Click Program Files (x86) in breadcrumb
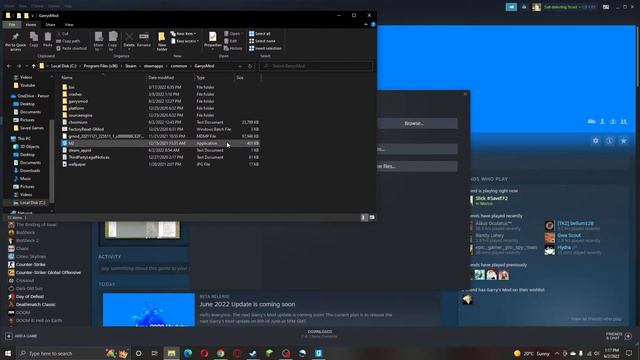 tap(100, 66)
